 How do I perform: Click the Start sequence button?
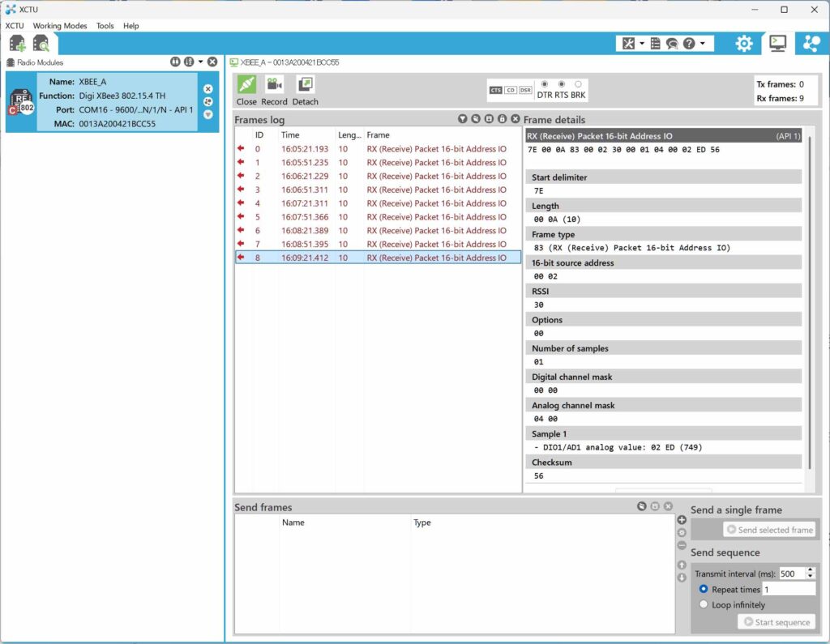(x=777, y=622)
